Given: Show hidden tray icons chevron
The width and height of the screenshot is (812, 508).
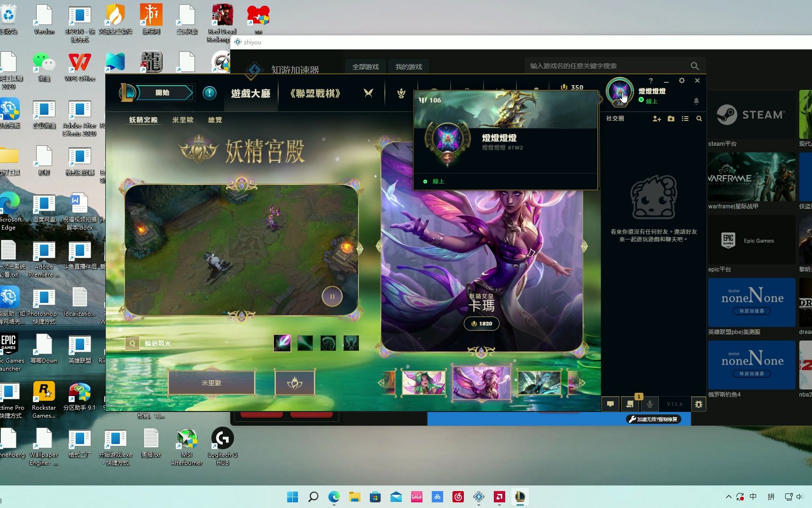Looking at the screenshot, I should [x=728, y=497].
